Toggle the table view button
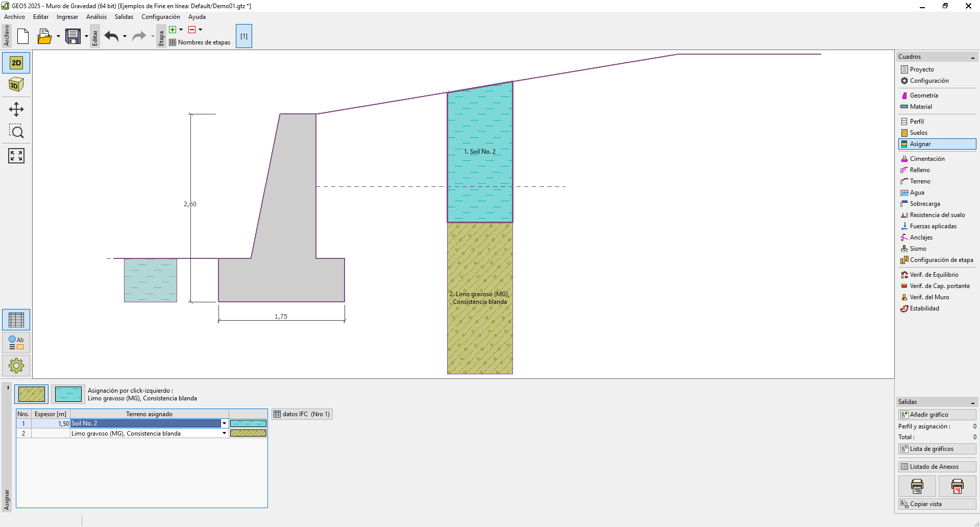The height and width of the screenshot is (527, 980). click(16, 320)
